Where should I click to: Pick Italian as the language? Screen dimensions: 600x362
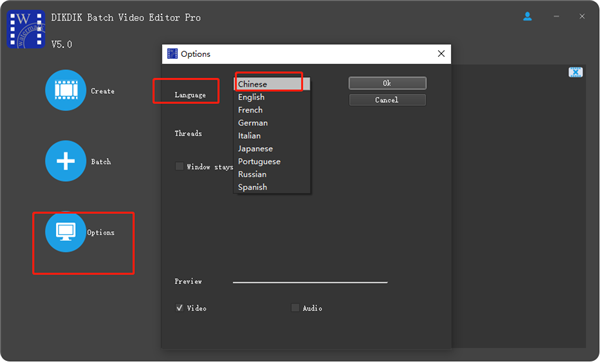point(272,136)
